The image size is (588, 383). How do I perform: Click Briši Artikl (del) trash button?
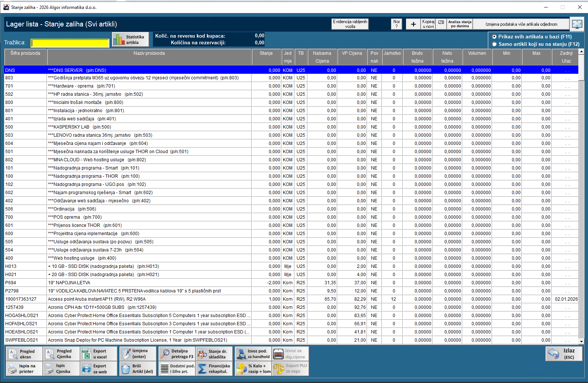(138, 369)
